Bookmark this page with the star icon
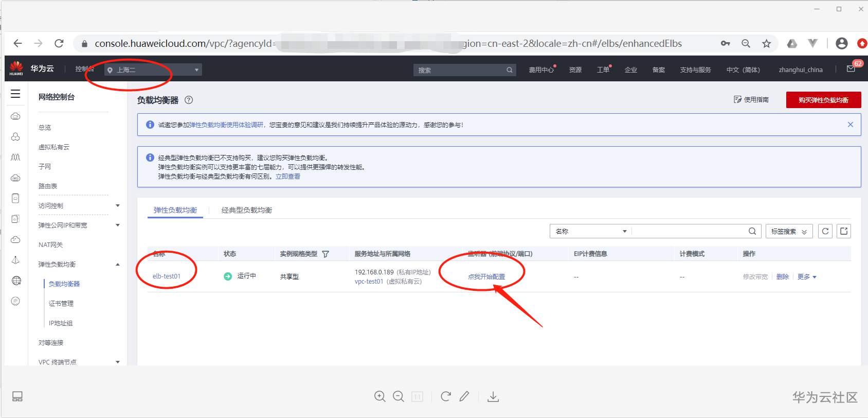 pos(766,44)
